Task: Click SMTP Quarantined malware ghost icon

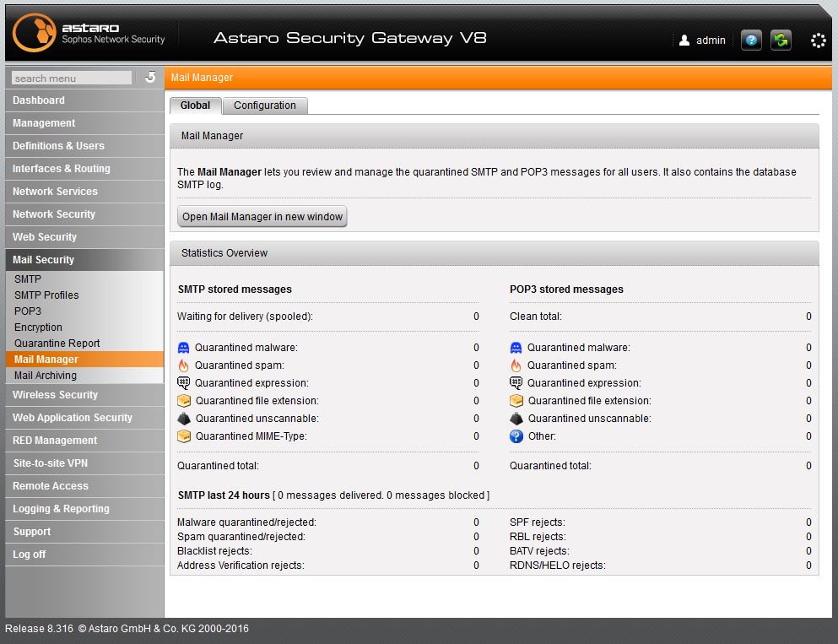Action: tap(183, 348)
